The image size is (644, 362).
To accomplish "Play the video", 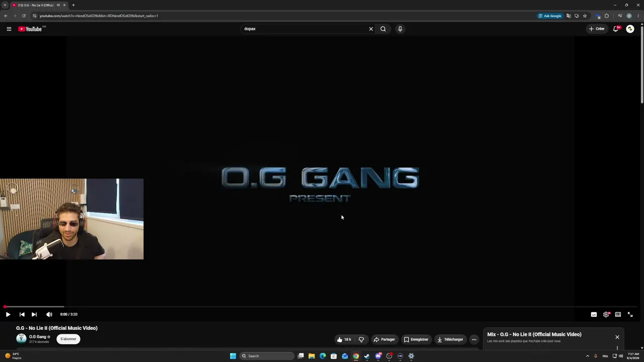I will click(8, 314).
